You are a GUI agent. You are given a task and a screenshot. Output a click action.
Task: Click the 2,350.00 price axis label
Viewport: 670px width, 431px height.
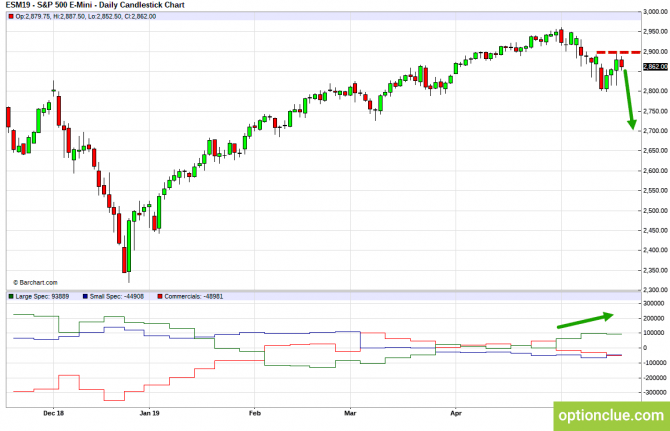pyautogui.click(x=655, y=270)
